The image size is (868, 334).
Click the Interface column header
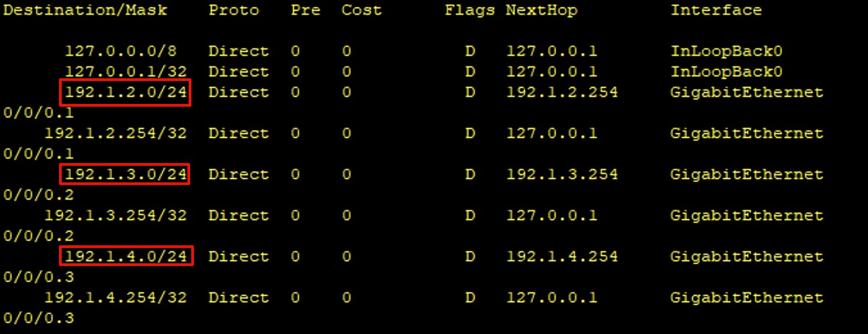click(x=716, y=11)
